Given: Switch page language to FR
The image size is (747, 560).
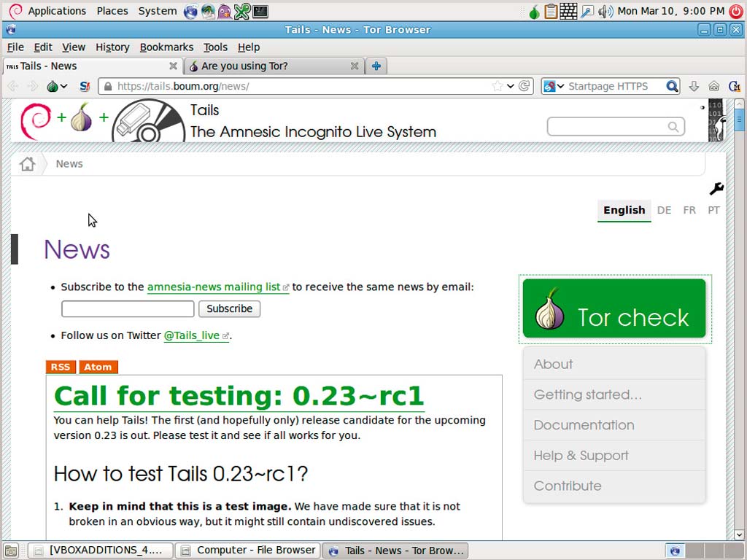Looking at the screenshot, I should (689, 211).
